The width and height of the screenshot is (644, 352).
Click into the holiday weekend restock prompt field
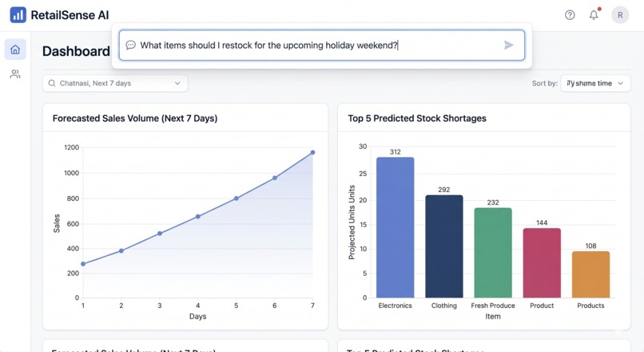click(x=321, y=46)
